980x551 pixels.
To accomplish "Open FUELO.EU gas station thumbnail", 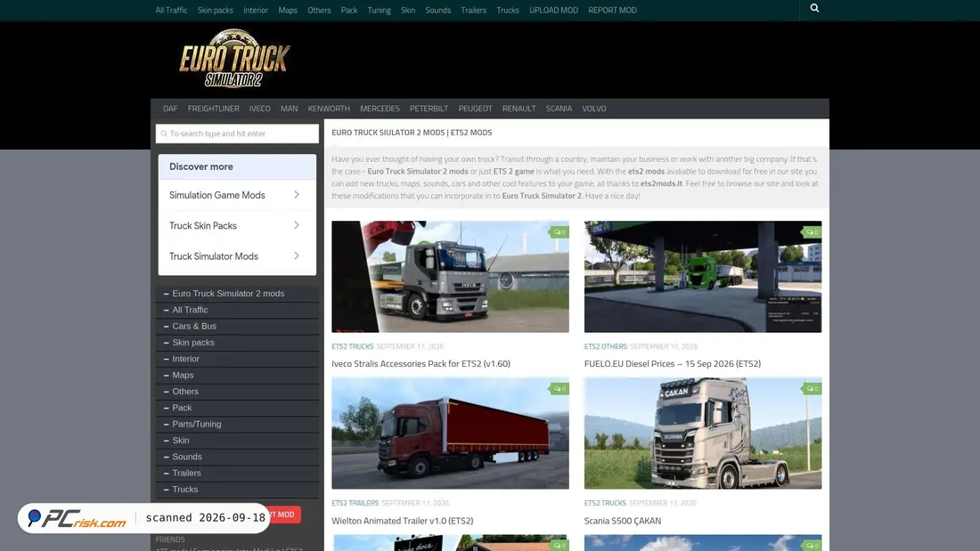I will point(703,277).
